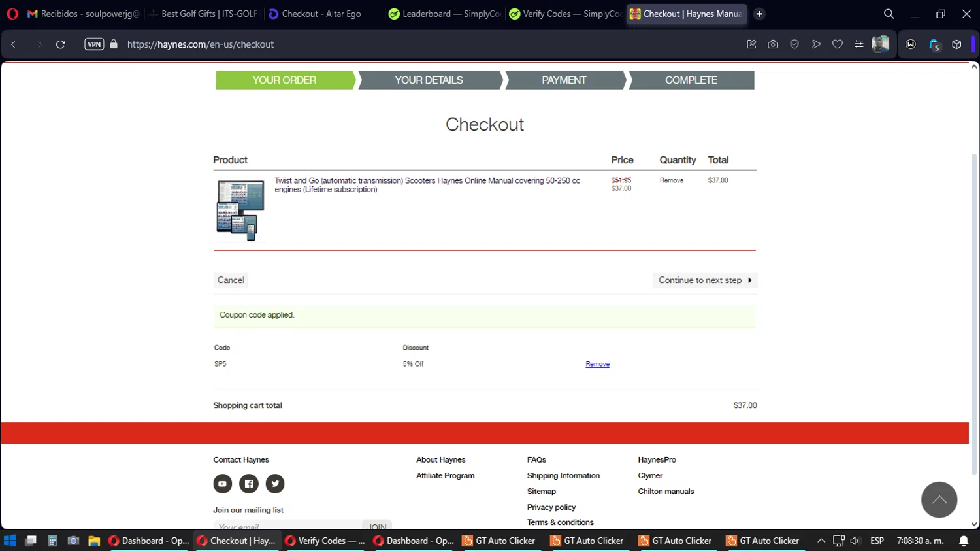Go back to the previous page
The width and height of the screenshot is (980, 551).
point(13,44)
